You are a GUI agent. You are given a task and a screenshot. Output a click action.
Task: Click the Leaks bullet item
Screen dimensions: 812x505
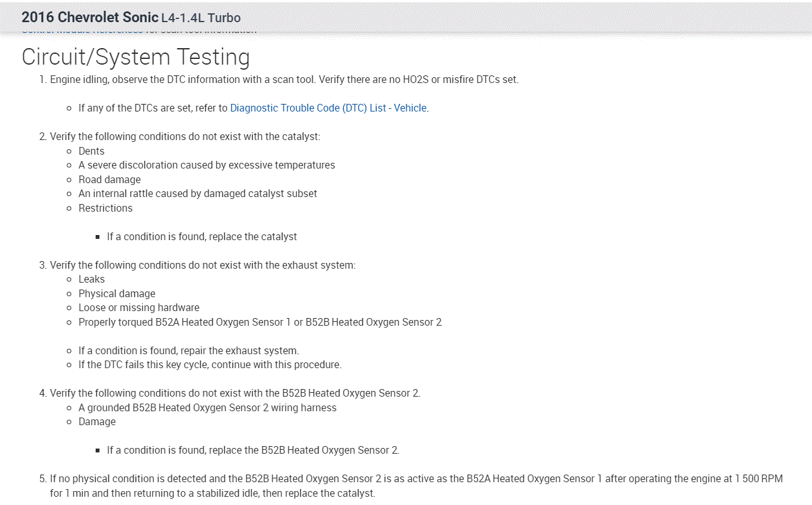[x=91, y=279]
